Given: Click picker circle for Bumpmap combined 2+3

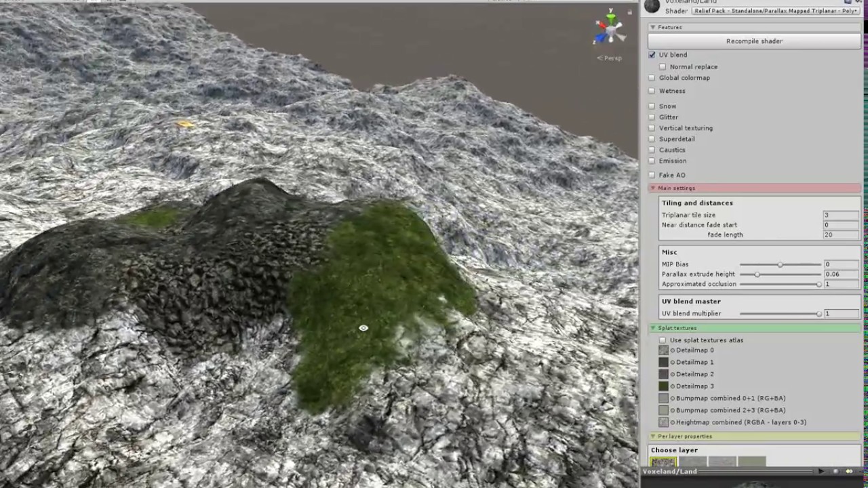Looking at the screenshot, I should (673, 410).
